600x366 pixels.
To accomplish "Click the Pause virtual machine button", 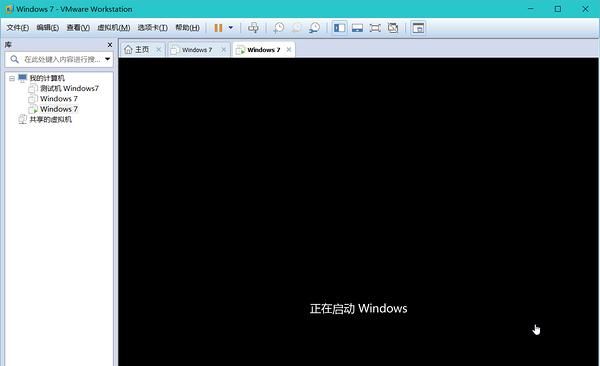I will click(x=218, y=28).
